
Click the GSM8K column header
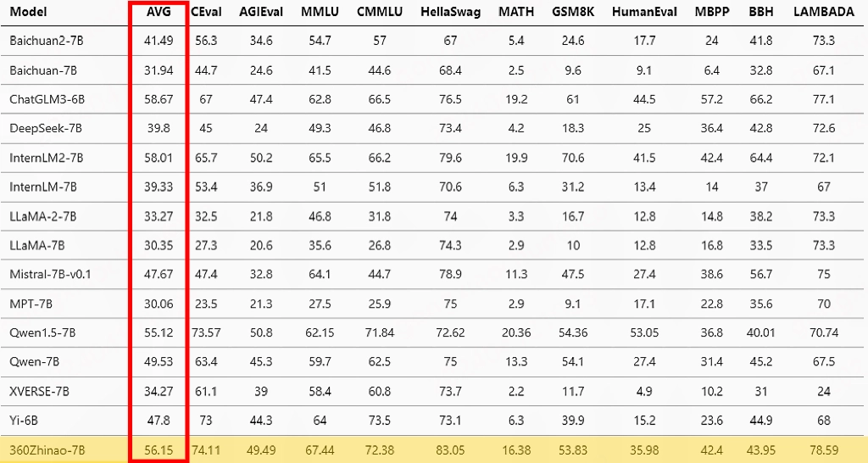pyautogui.click(x=573, y=13)
